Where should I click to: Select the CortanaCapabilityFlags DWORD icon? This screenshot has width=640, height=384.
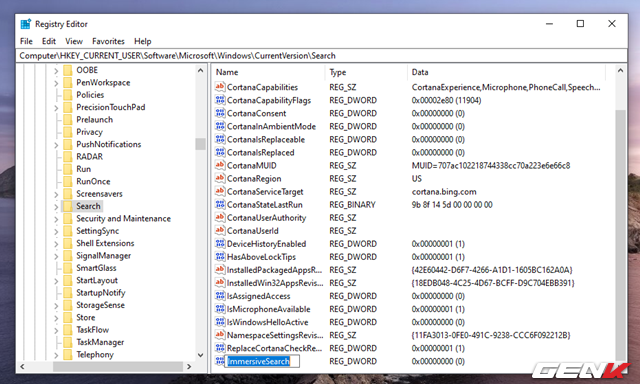tap(220, 100)
